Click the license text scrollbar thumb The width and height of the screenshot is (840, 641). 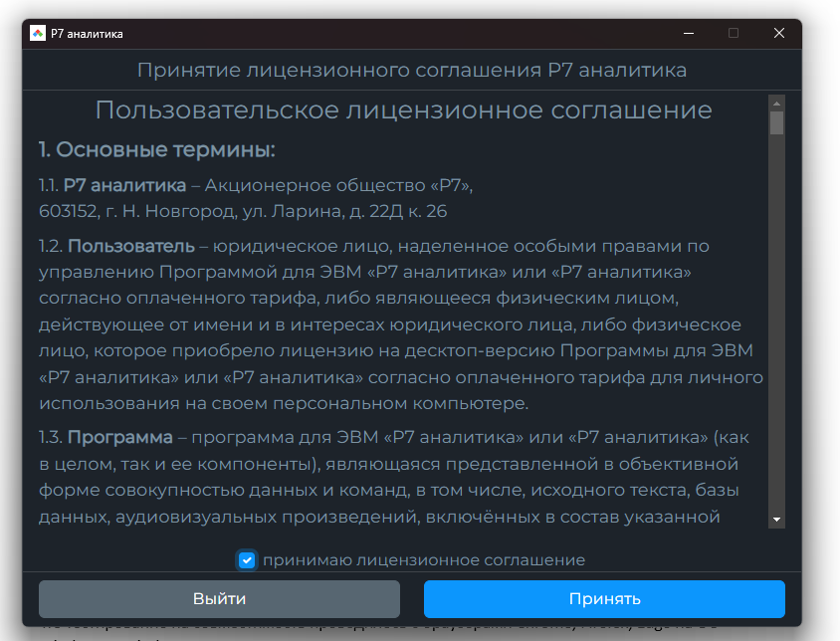[776, 122]
